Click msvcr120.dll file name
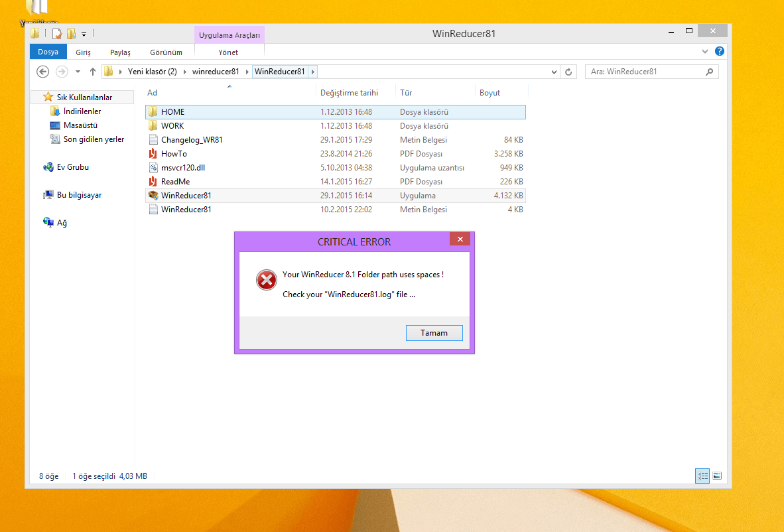The image size is (784, 532). [x=183, y=168]
